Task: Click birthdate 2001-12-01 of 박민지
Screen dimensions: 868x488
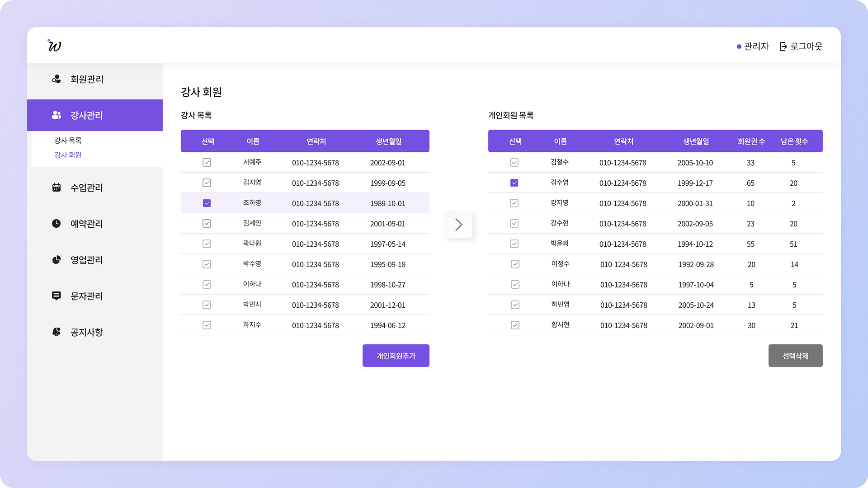Action: [x=388, y=305]
